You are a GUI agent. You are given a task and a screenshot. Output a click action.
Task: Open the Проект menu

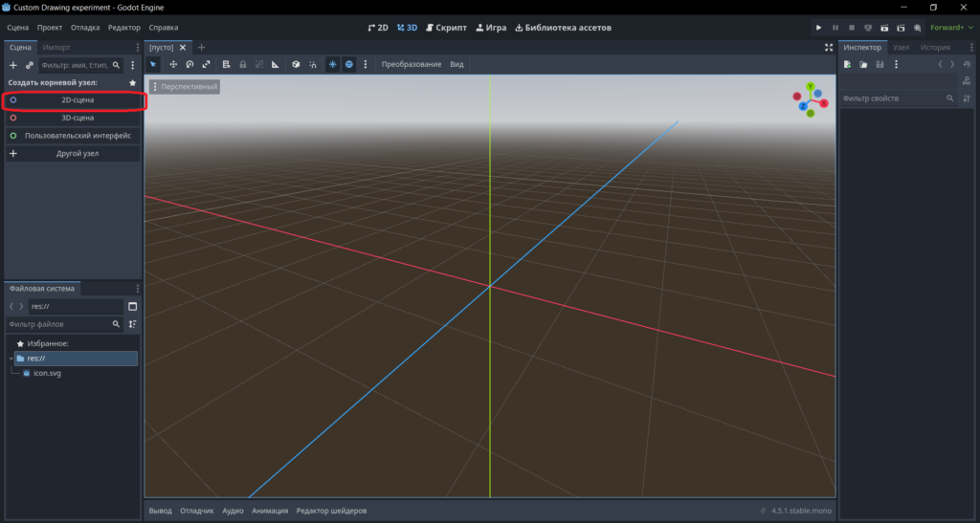50,28
